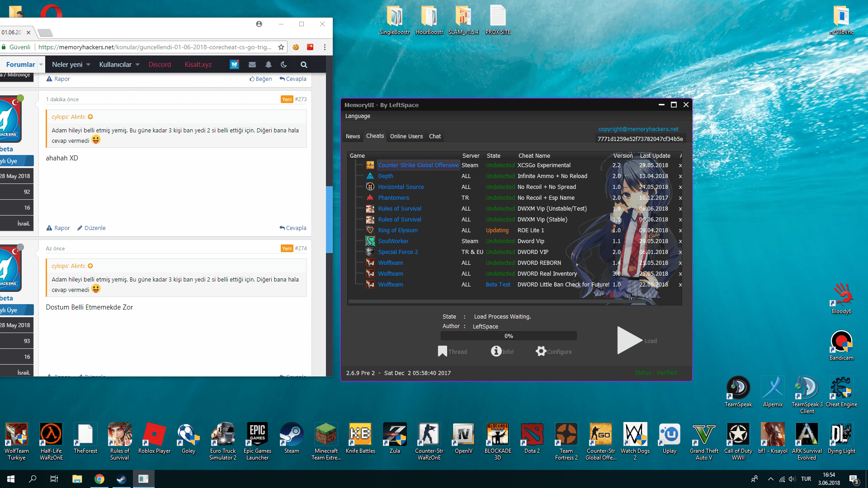Screen dimensions: 868x488
Task: Switch to the News tab in MemoryUI
Action: click(353, 136)
